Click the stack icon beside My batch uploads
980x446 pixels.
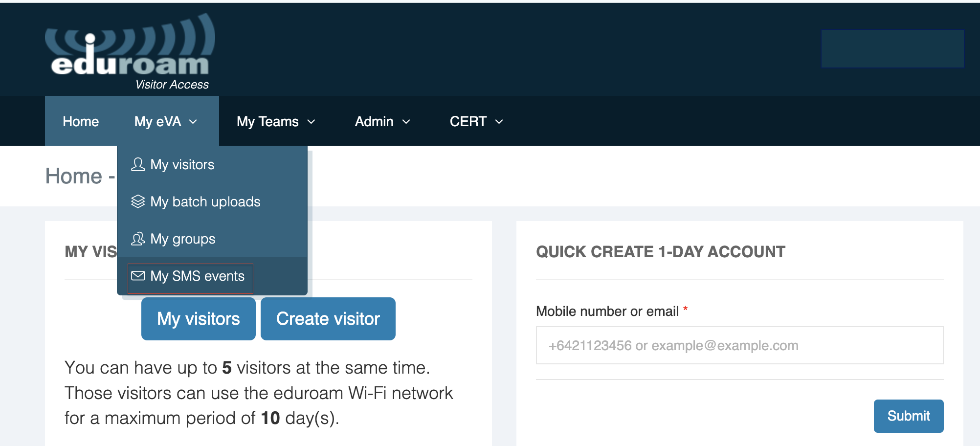137,201
